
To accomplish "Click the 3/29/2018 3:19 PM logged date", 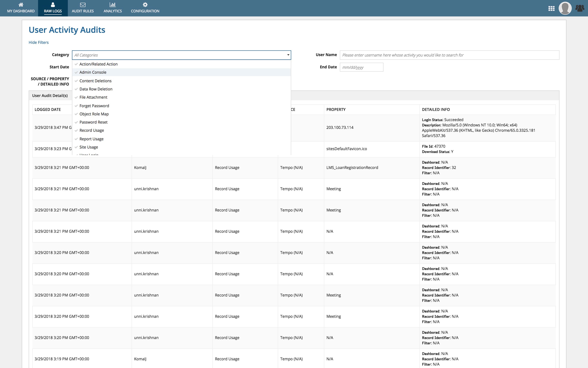I will tap(62, 359).
